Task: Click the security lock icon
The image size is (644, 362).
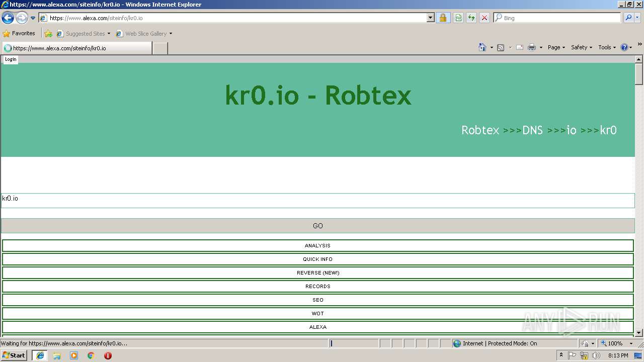Action: point(443,18)
